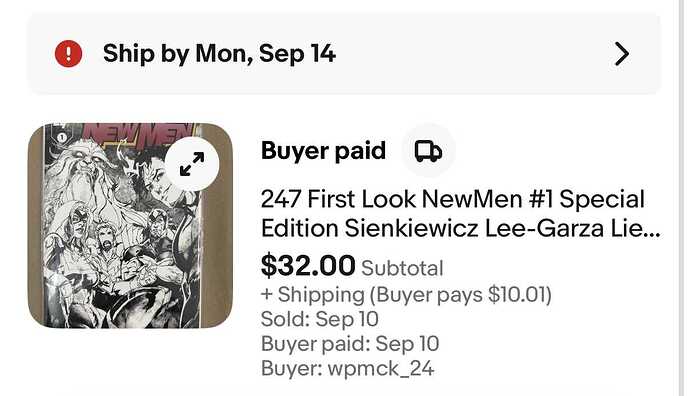The image size is (689, 396).
Task: Select the Ship by Mon, Sep 14 text
Action: click(219, 54)
